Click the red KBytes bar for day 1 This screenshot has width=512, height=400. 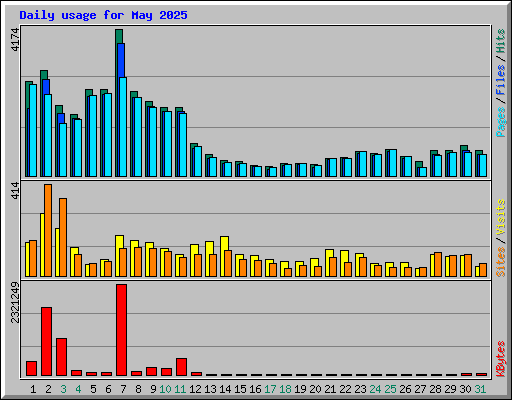31,368
